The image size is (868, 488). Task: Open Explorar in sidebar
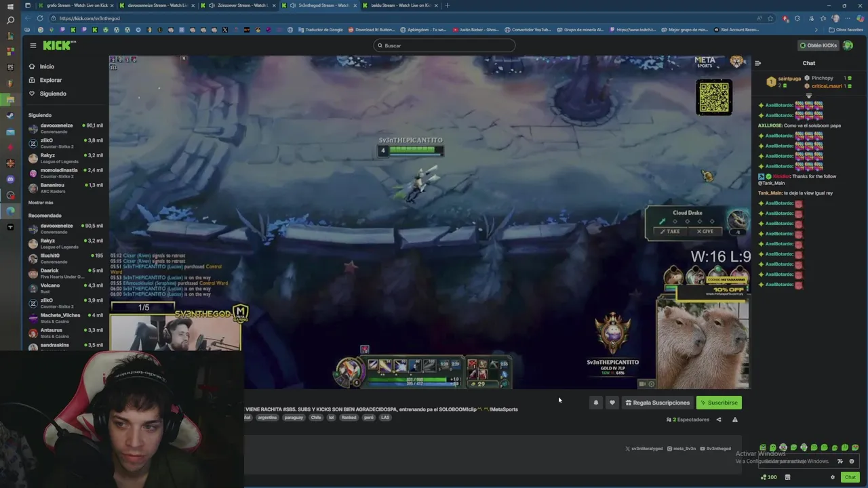point(45,80)
